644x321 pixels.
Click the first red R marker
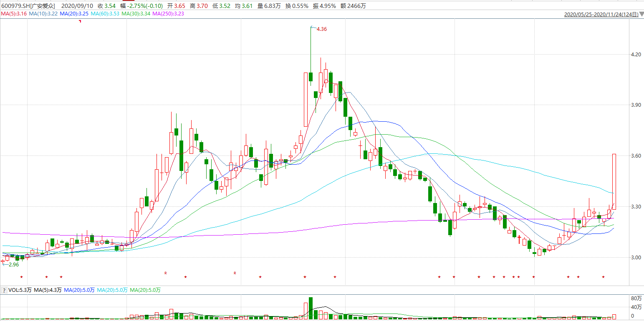(166, 273)
